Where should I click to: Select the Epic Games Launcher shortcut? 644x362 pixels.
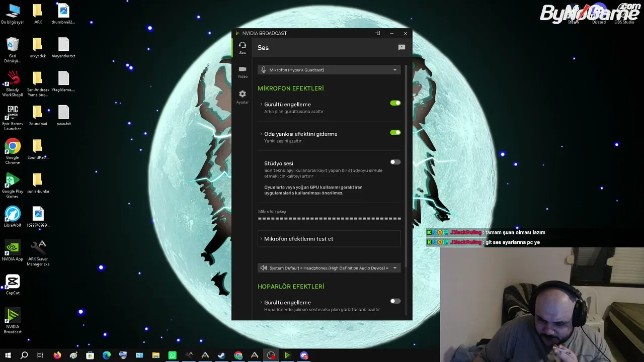(13, 118)
